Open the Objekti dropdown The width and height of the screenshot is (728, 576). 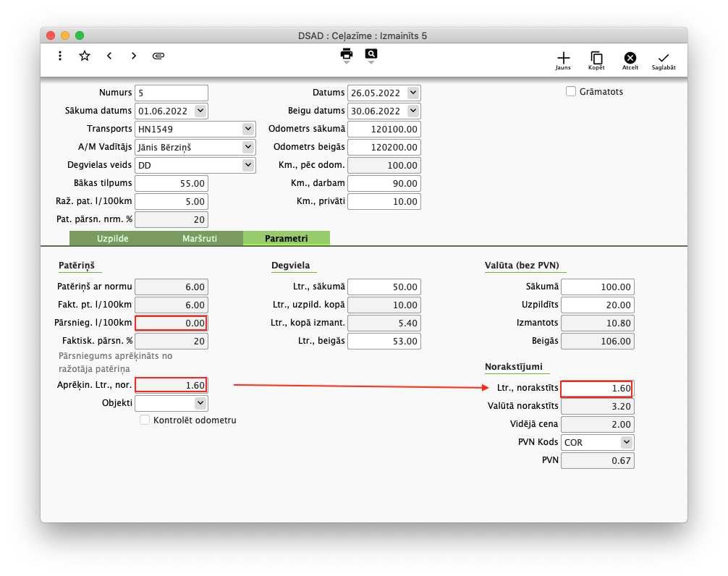[200, 403]
